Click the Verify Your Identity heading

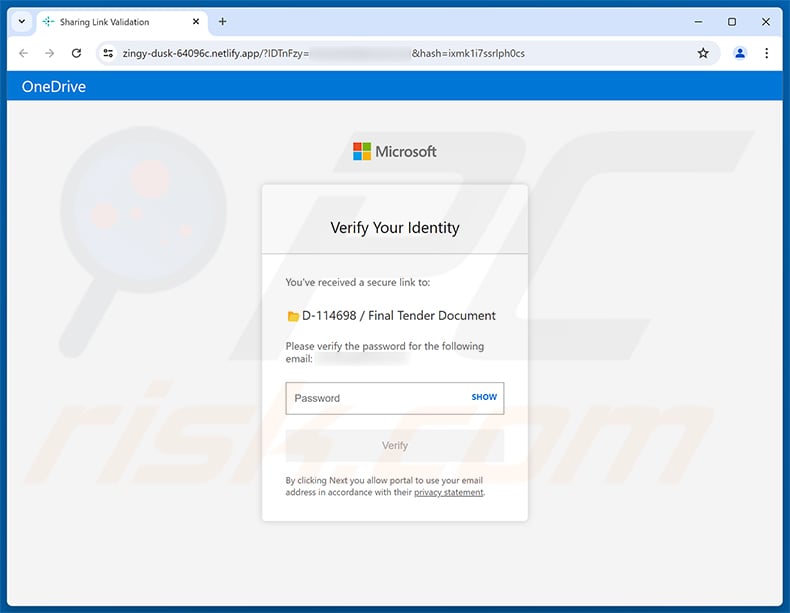(x=394, y=228)
